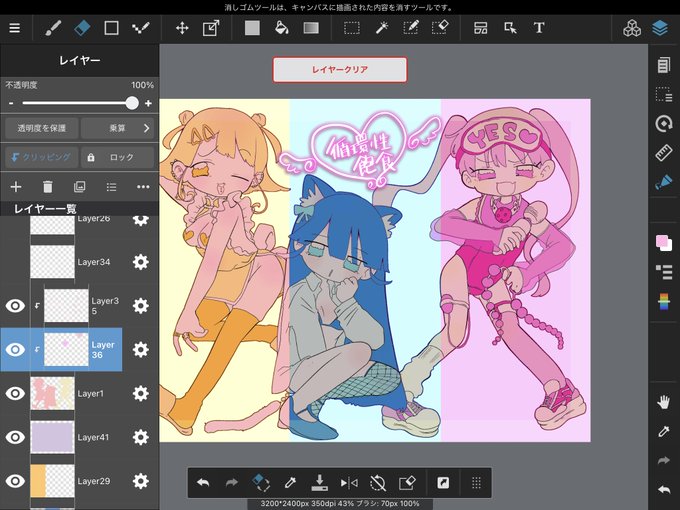Toggle visibility of Layer29

click(x=15, y=481)
